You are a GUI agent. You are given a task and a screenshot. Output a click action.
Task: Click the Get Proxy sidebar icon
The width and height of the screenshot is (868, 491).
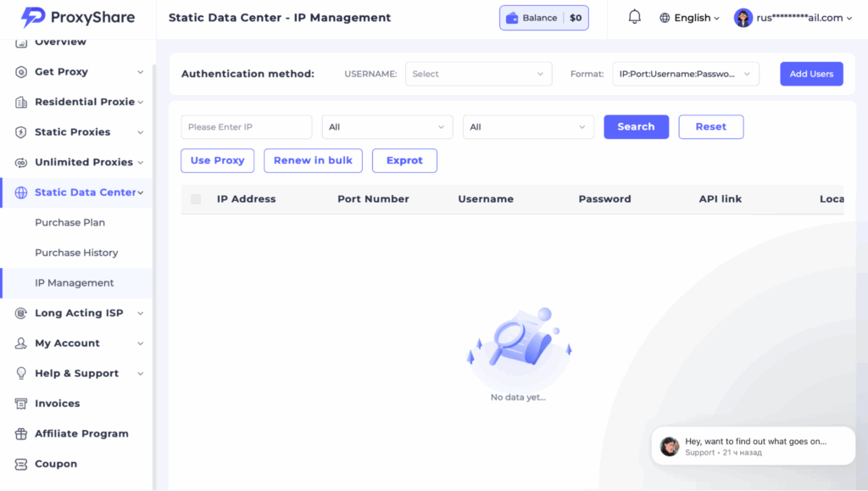pyautogui.click(x=21, y=72)
